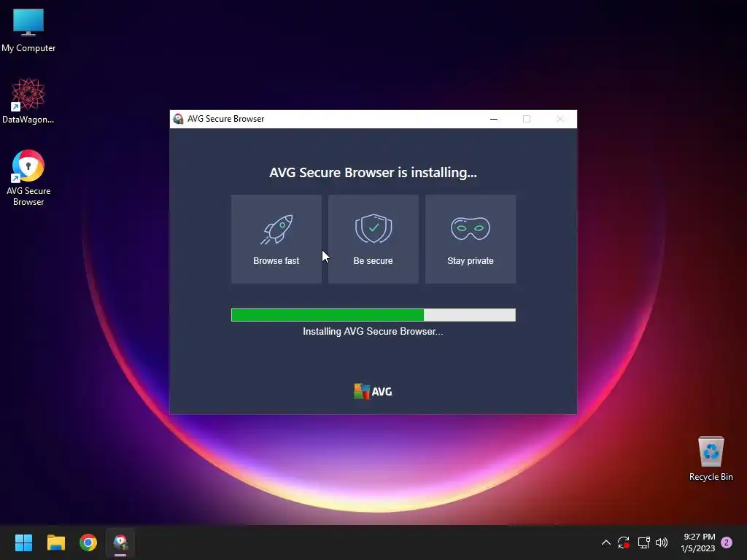The height and width of the screenshot is (560, 747).
Task: Click the AVG installer title bar icon
Action: [179, 119]
